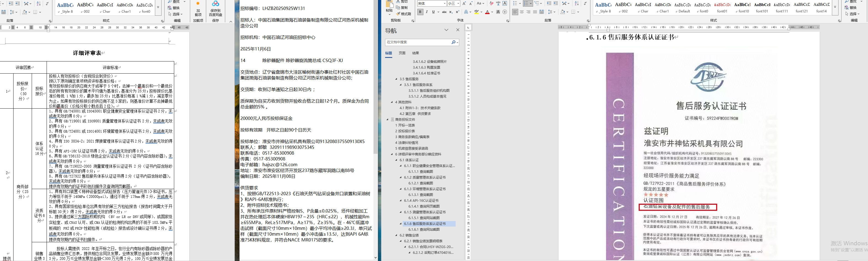Apply bullet list in the right Word window
This screenshot has height=261, width=868.
(x=515, y=3)
